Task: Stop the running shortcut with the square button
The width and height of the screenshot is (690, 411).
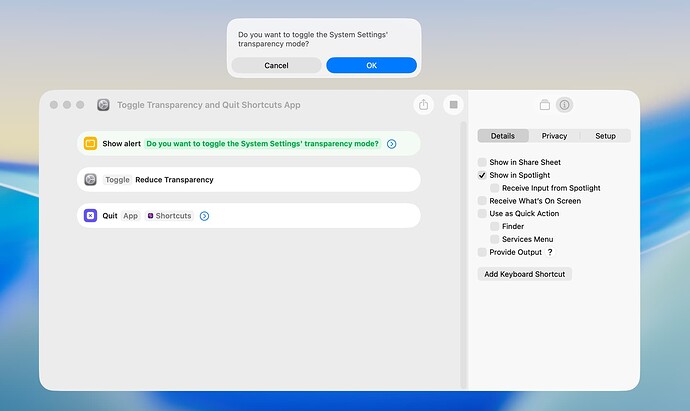Action: (x=453, y=105)
